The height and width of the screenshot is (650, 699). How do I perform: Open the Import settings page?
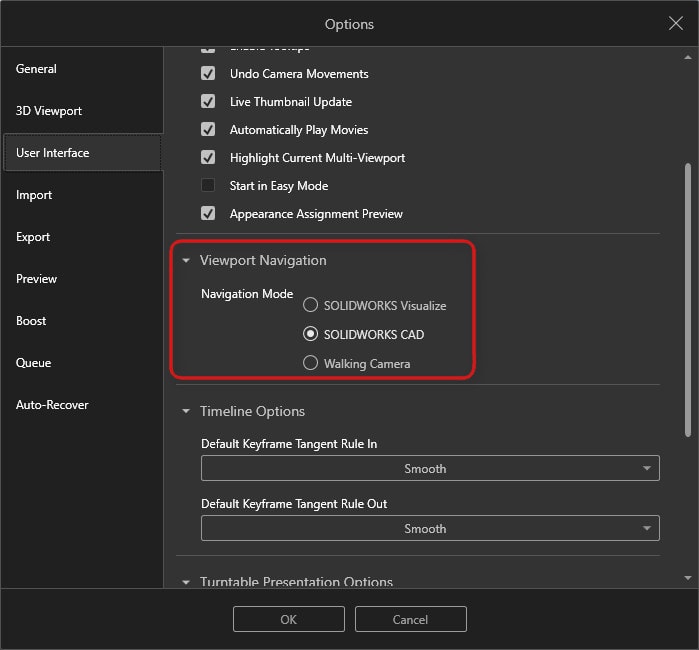point(34,195)
